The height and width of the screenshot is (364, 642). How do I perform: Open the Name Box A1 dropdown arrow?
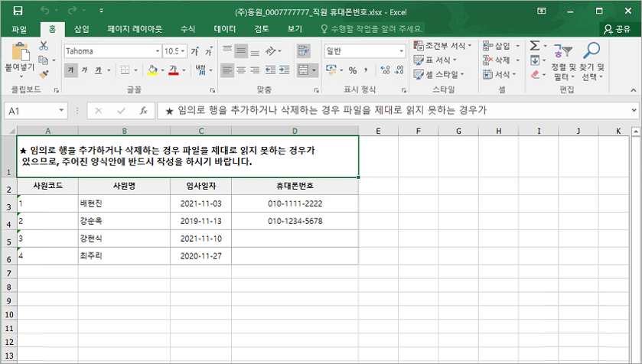click(61, 110)
